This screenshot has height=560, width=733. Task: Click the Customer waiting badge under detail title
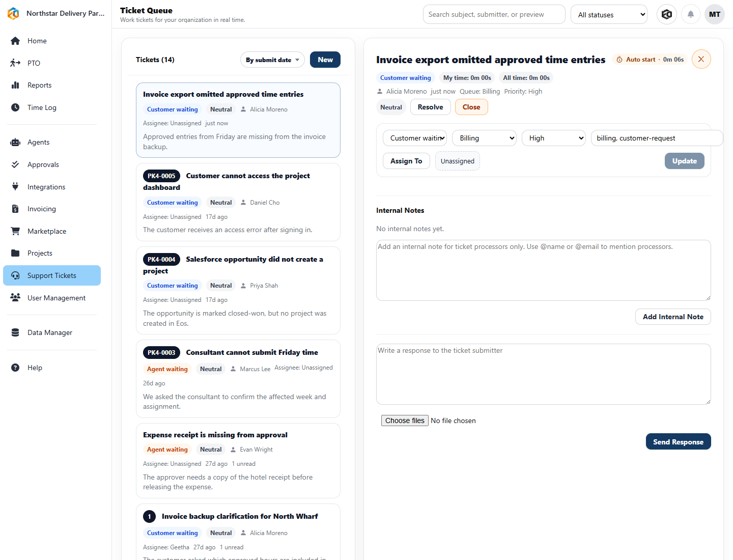(406, 78)
